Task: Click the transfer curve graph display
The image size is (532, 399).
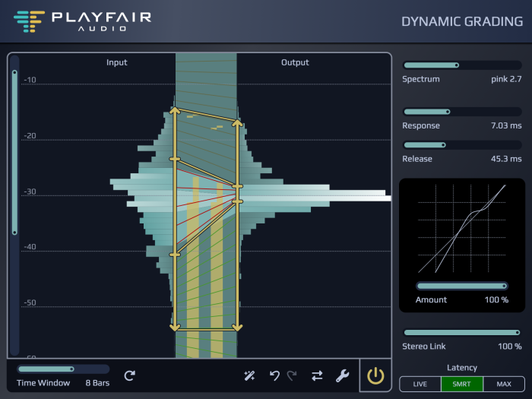Action: point(461,228)
